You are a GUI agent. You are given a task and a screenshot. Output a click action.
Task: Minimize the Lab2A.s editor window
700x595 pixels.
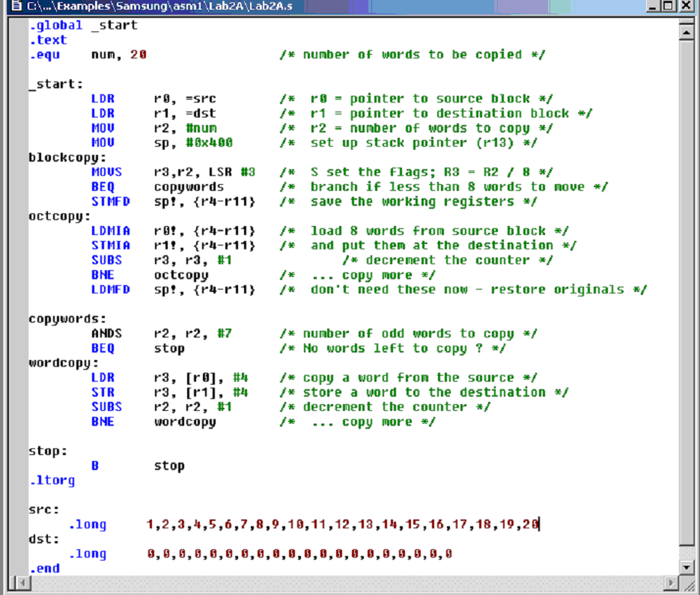[x=653, y=5]
